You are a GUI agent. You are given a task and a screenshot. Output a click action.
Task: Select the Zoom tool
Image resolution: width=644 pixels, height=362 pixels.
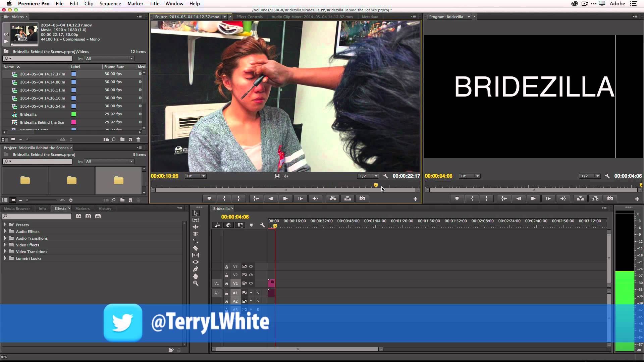(x=196, y=283)
